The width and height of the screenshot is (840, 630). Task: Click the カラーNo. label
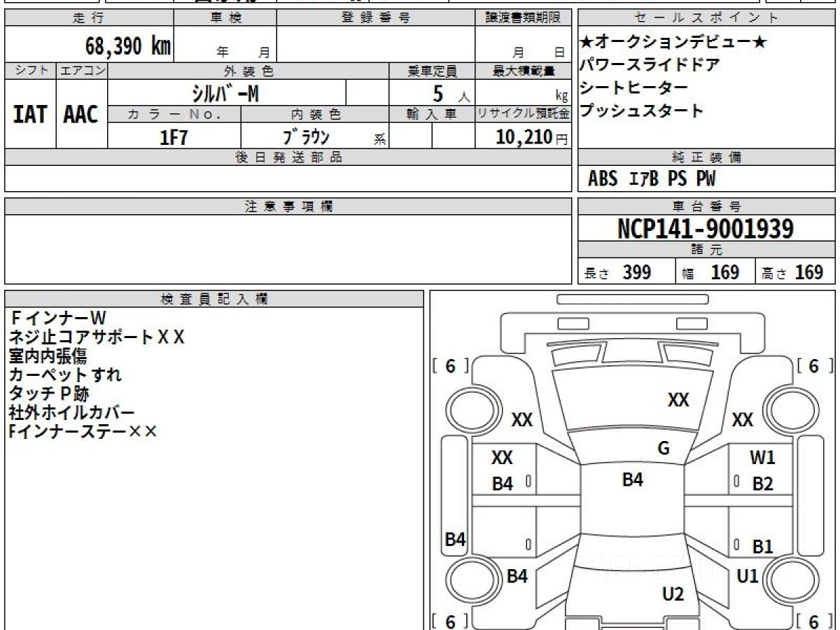click(174, 113)
